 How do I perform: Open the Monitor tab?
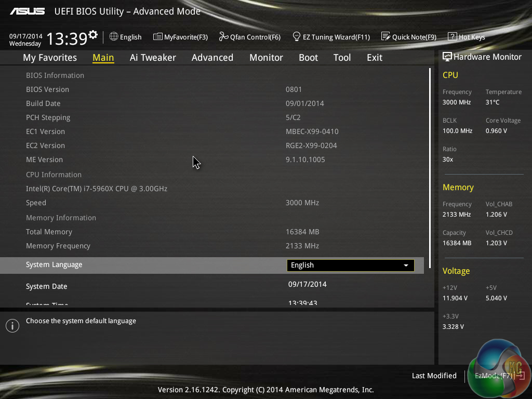click(x=267, y=57)
